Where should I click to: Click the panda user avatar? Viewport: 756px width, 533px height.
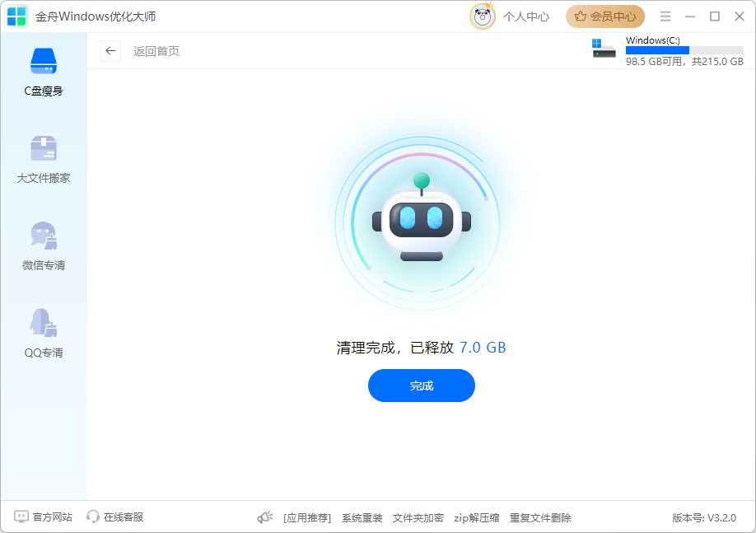point(483,16)
